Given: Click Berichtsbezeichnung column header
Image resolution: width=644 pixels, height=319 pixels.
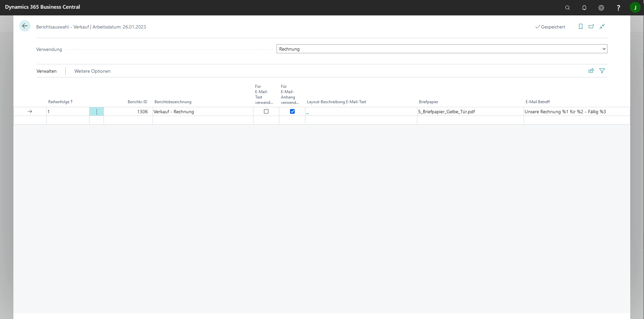Looking at the screenshot, I should [173, 102].
